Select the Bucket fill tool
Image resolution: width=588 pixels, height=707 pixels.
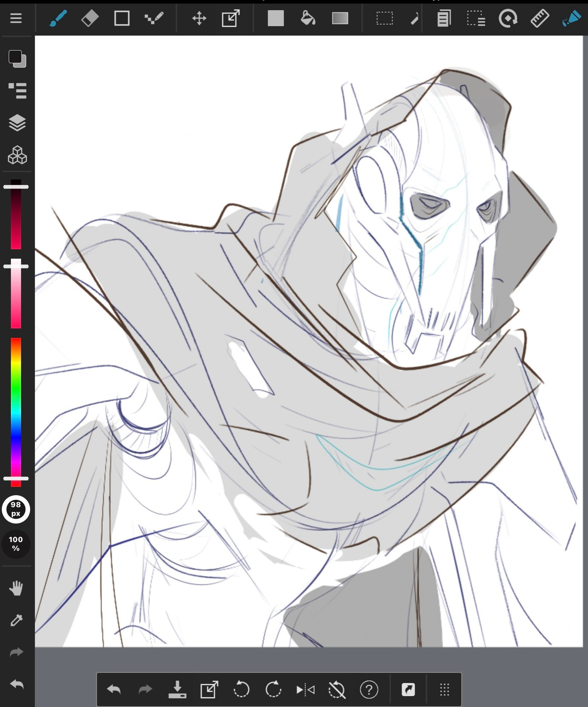(308, 18)
